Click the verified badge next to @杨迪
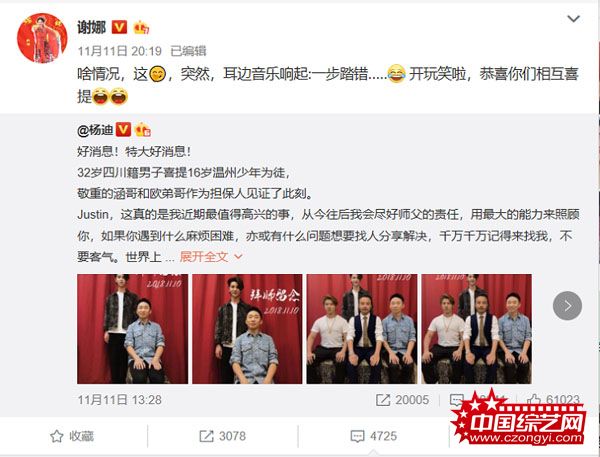The height and width of the screenshot is (457, 600). click(123, 130)
